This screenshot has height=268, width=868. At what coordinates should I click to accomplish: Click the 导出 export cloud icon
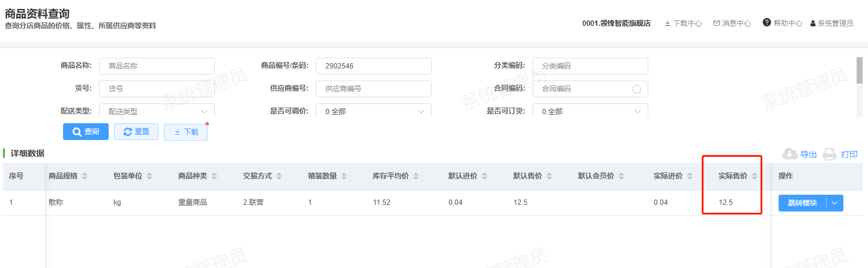point(790,154)
